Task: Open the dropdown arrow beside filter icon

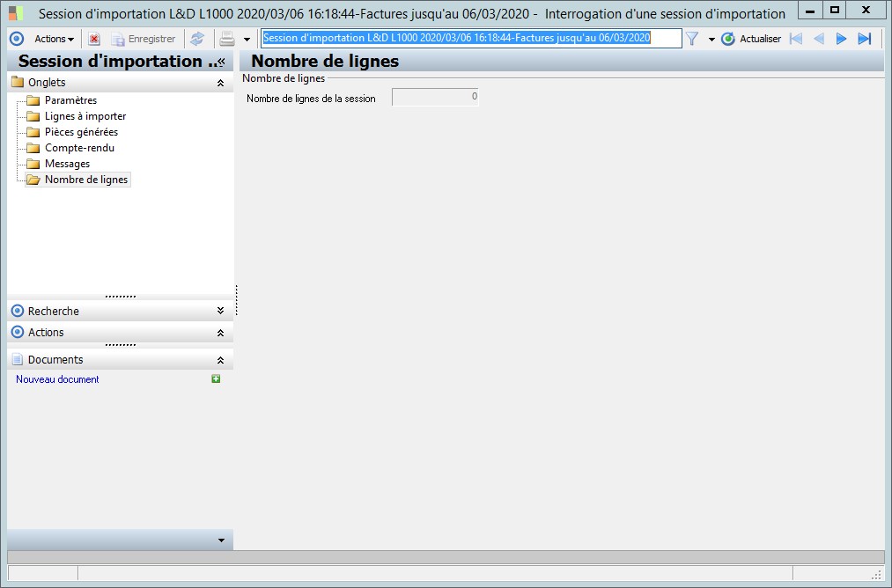Action: point(711,40)
